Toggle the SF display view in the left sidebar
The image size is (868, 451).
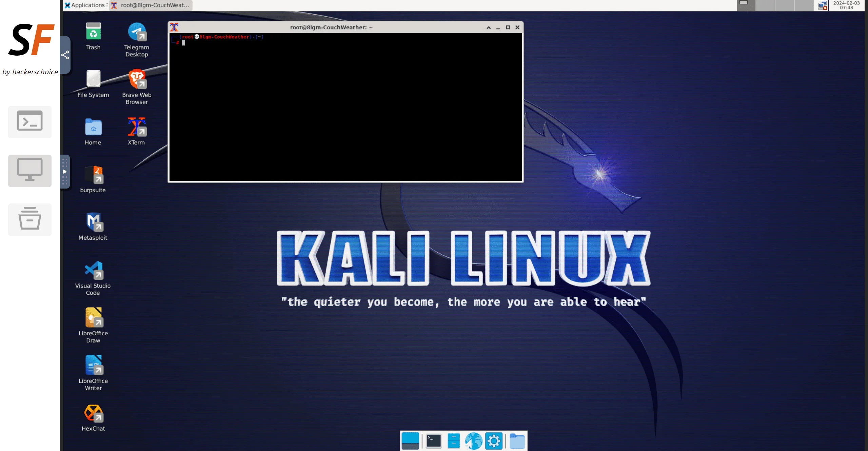click(30, 171)
